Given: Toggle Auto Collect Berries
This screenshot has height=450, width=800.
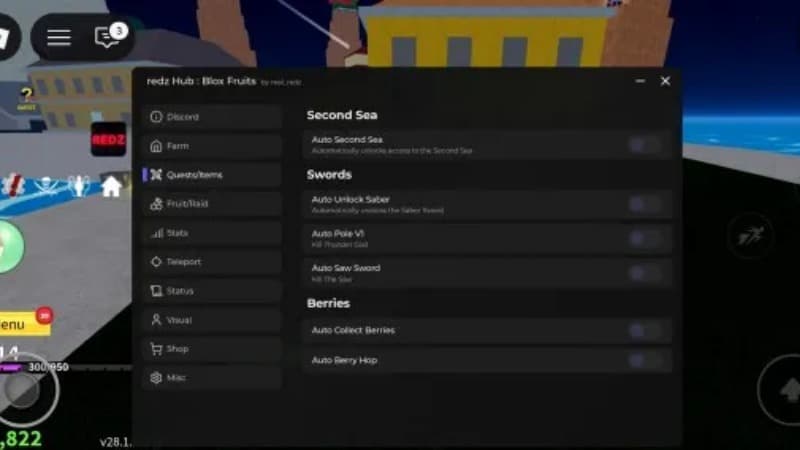Looking at the screenshot, I should coord(644,331).
